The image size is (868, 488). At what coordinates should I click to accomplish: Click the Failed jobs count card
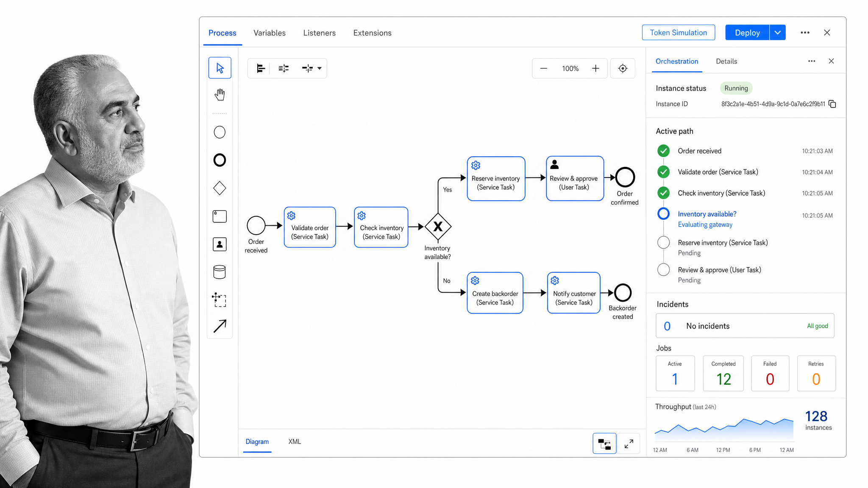pos(770,373)
